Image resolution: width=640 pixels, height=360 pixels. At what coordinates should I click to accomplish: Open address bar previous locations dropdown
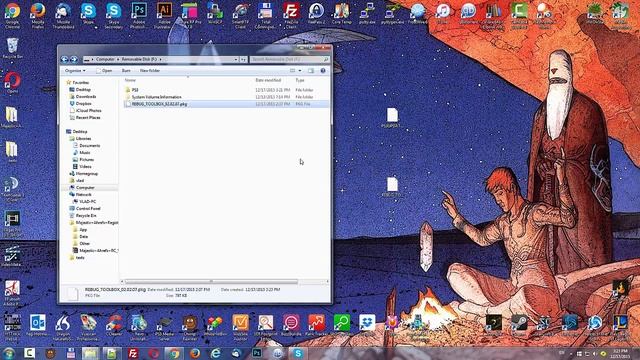[236, 60]
